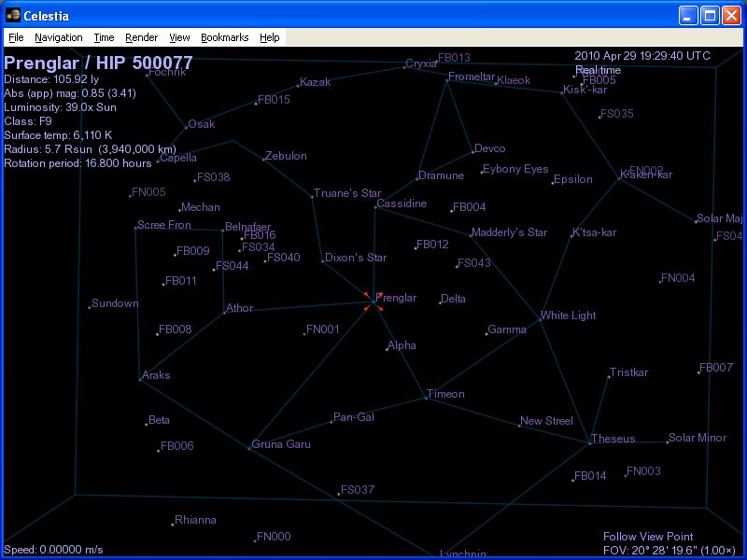747x560 pixels.
Task: Select the FS043 star label
Action: (473, 263)
